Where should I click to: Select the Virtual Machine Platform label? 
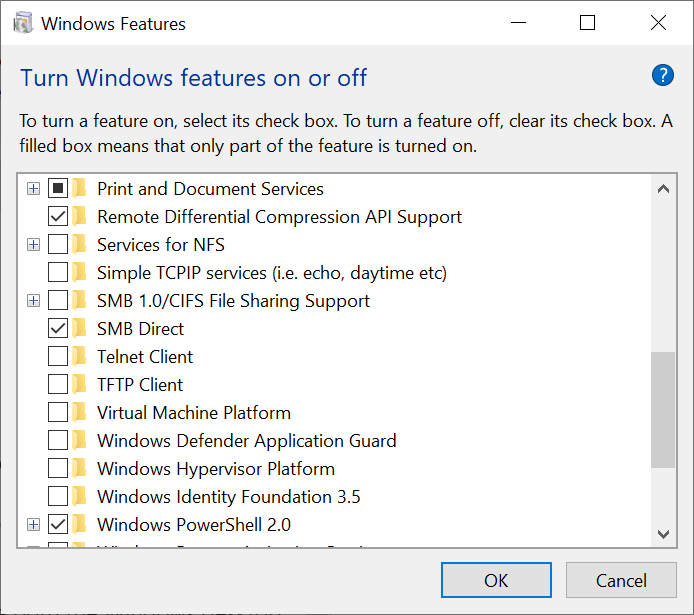point(194,412)
